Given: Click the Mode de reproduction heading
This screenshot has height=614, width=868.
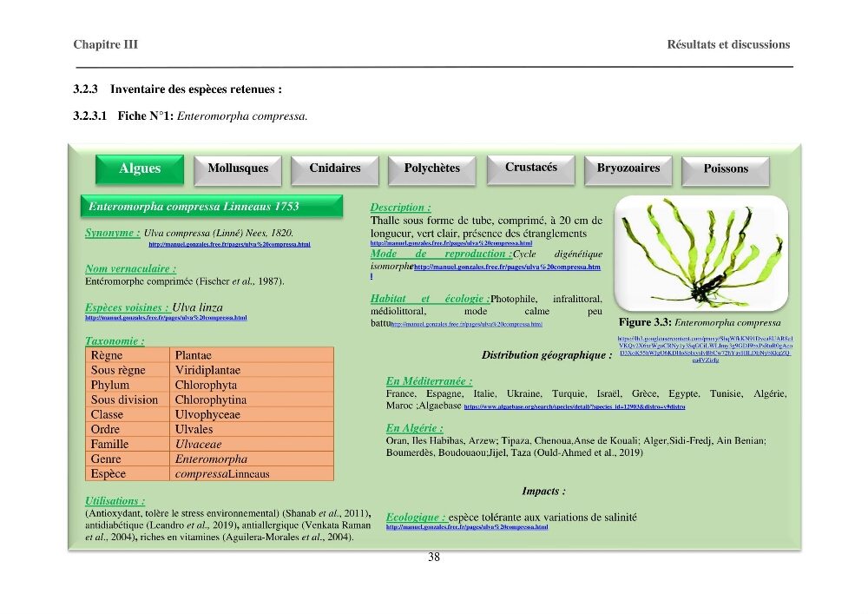Looking at the screenshot, I should [441, 254].
